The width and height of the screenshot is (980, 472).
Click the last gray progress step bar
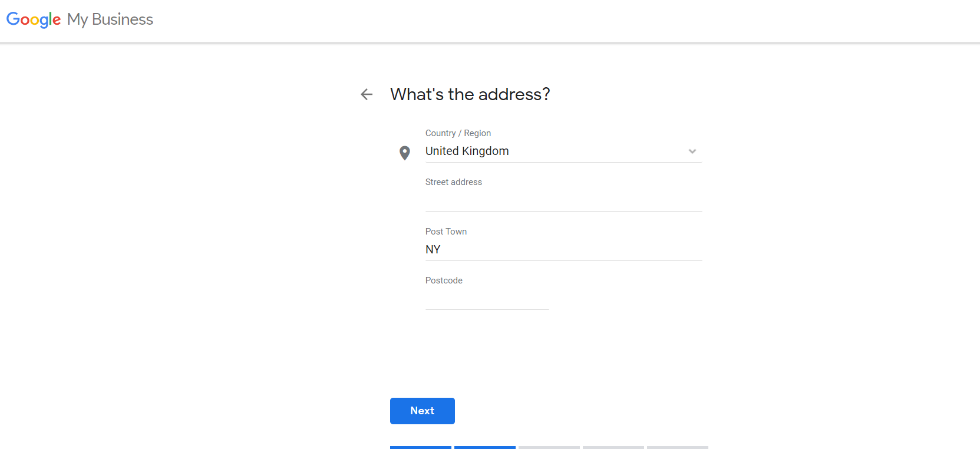click(x=678, y=448)
